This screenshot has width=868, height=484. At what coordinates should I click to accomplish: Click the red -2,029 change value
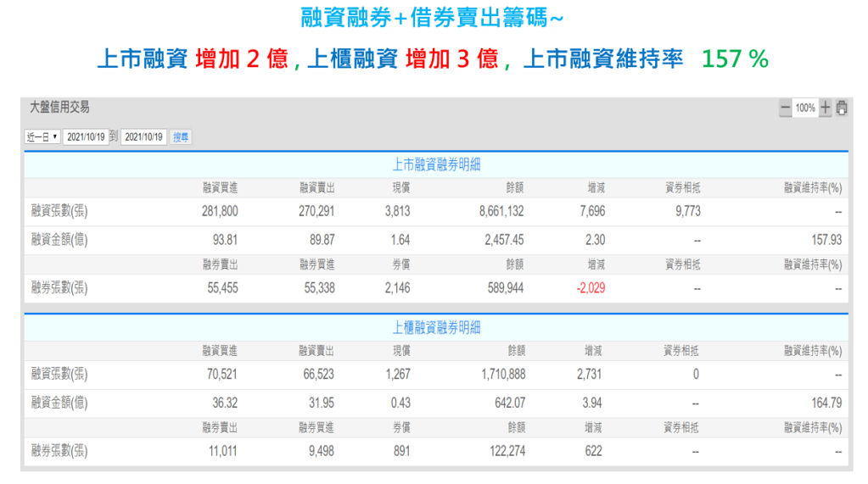coord(591,288)
